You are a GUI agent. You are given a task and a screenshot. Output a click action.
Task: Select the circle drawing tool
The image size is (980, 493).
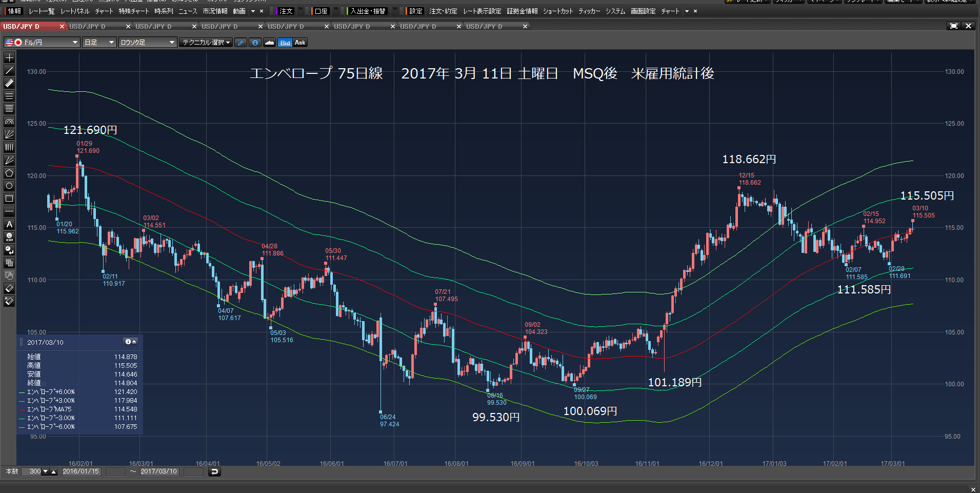click(x=9, y=186)
